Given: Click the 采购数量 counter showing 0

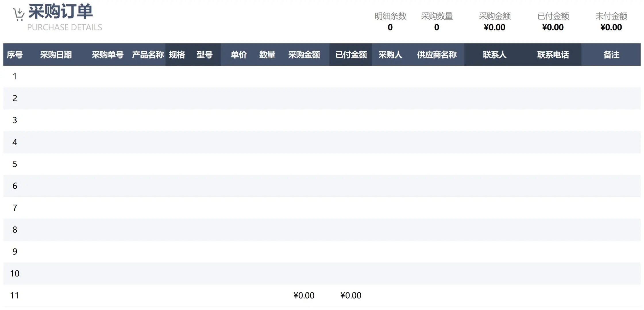Looking at the screenshot, I should click(437, 27).
